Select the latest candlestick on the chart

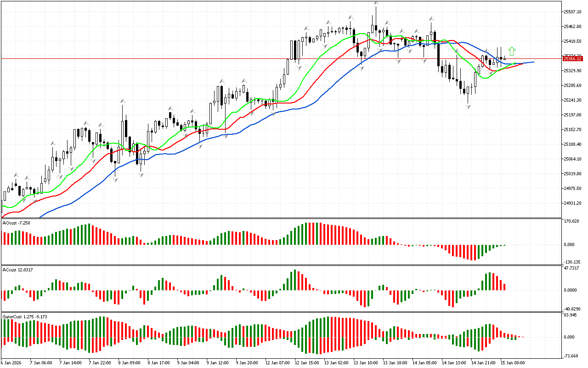505,58
